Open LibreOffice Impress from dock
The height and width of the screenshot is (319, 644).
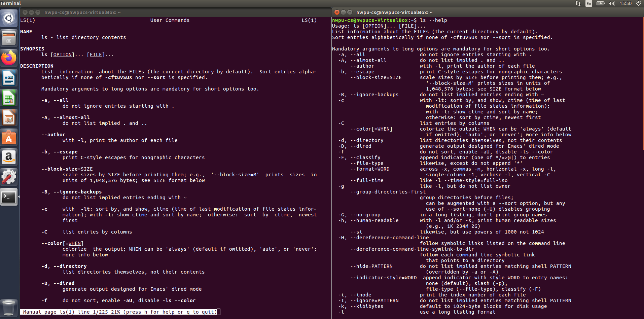pyautogui.click(x=9, y=117)
